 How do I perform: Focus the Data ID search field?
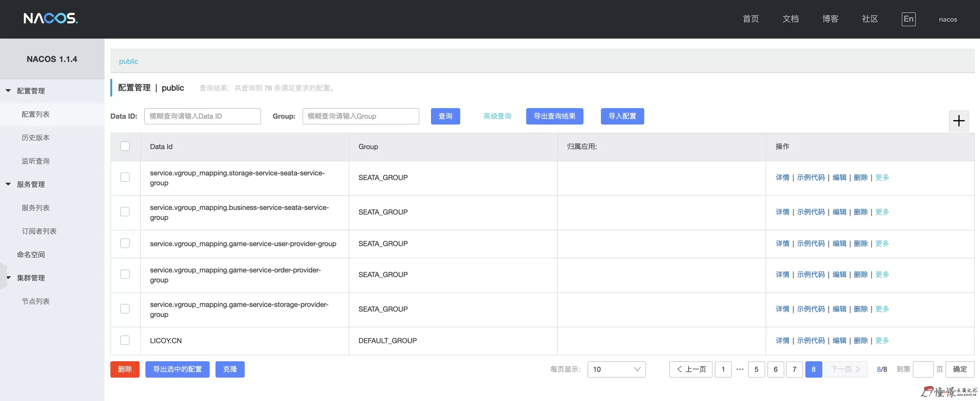203,116
